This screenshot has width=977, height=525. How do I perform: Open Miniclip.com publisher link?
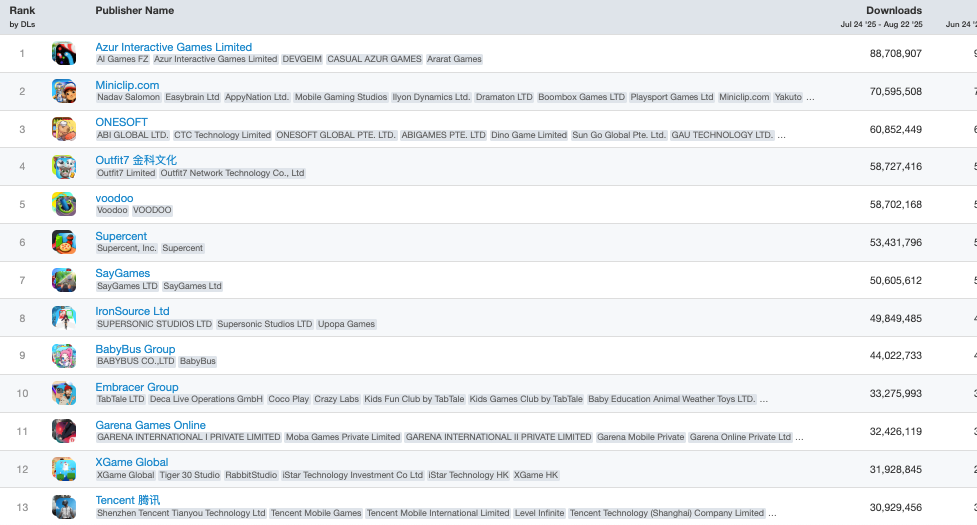127,85
